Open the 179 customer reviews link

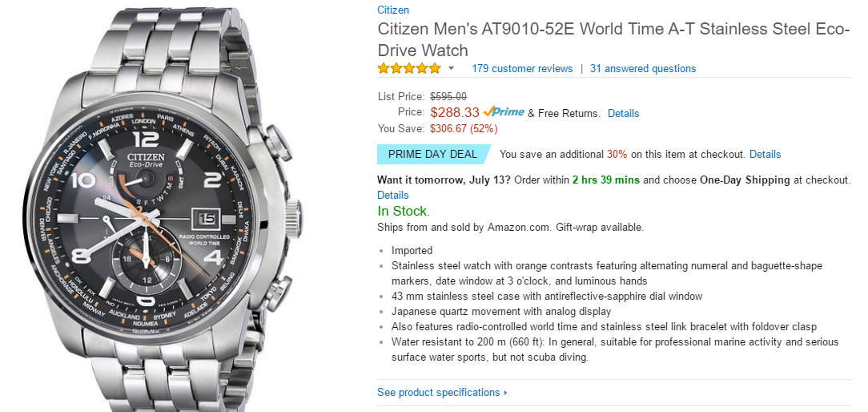coord(522,68)
